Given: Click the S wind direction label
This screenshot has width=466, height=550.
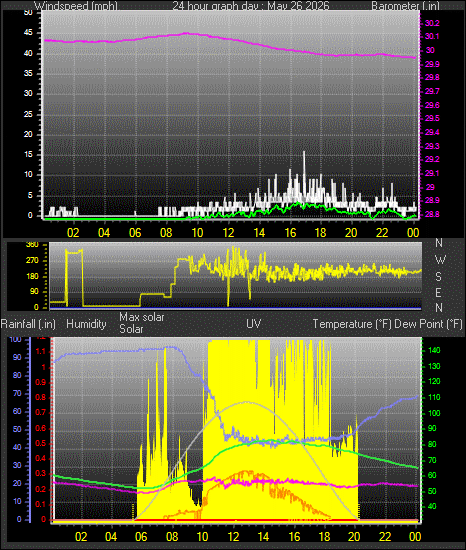Looking at the screenshot, I should pyautogui.click(x=438, y=277).
